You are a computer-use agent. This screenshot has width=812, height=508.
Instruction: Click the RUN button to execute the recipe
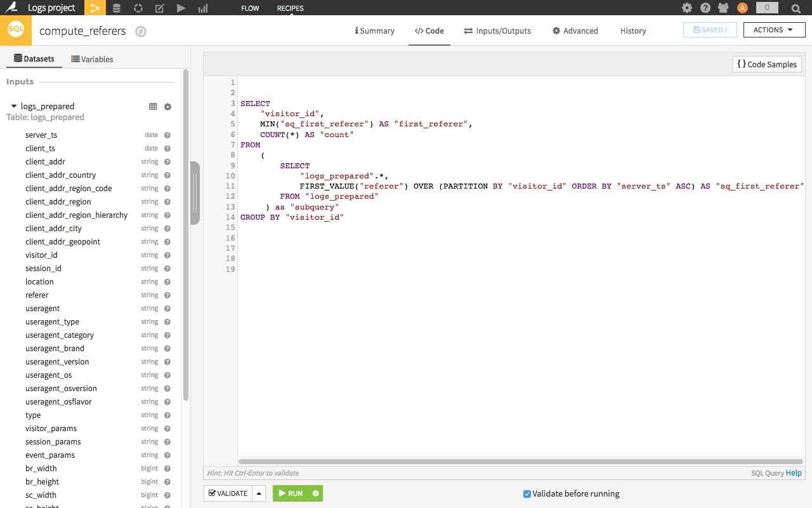292,493
